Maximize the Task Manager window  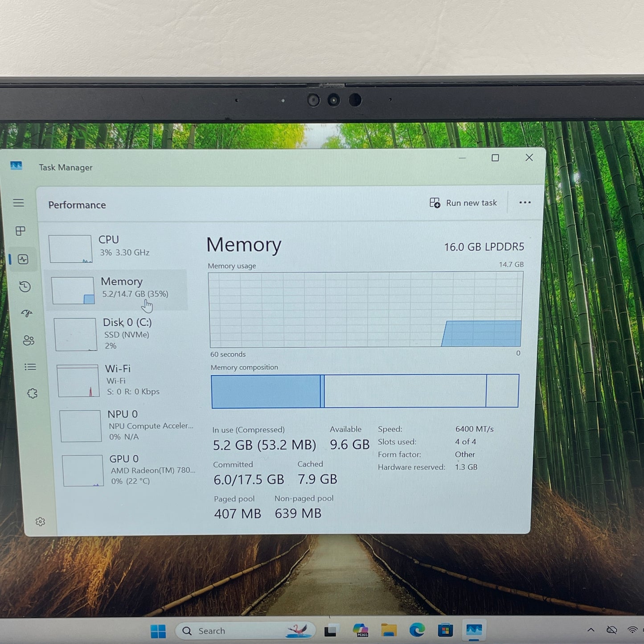click(495, 158)
